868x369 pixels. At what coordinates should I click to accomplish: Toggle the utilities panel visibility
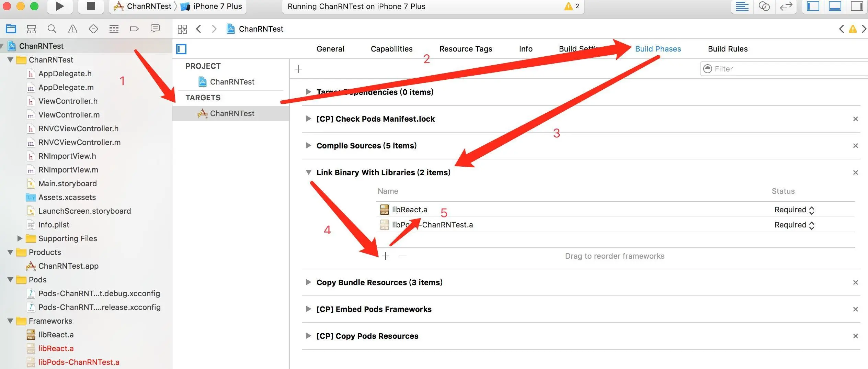coord(857,7)
